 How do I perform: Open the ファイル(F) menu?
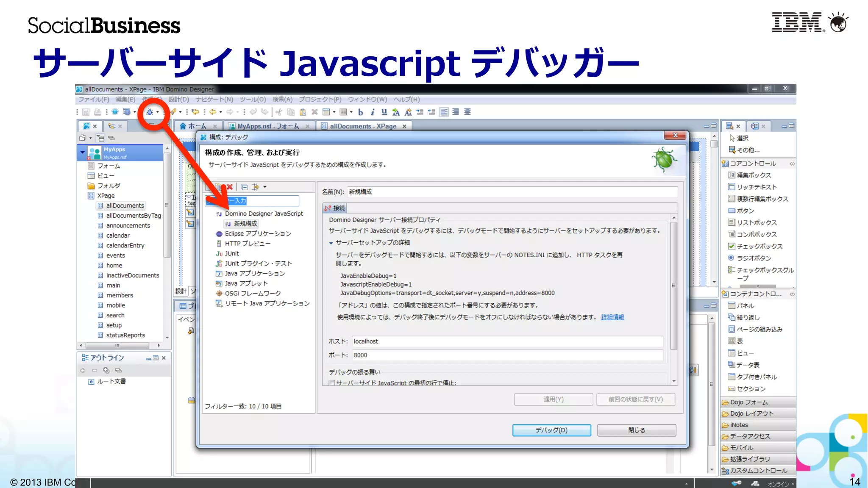pyautogui.click(x=94, y=100)
